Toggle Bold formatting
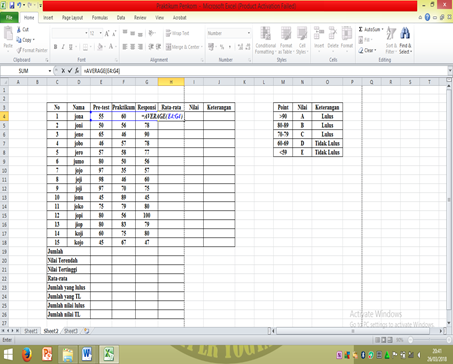 pyautogui.click(x=55, y=47)
